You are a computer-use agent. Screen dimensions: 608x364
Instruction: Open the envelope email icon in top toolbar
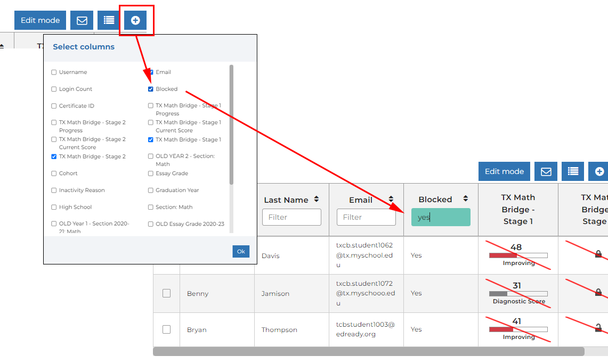click(x=81, y=20)
